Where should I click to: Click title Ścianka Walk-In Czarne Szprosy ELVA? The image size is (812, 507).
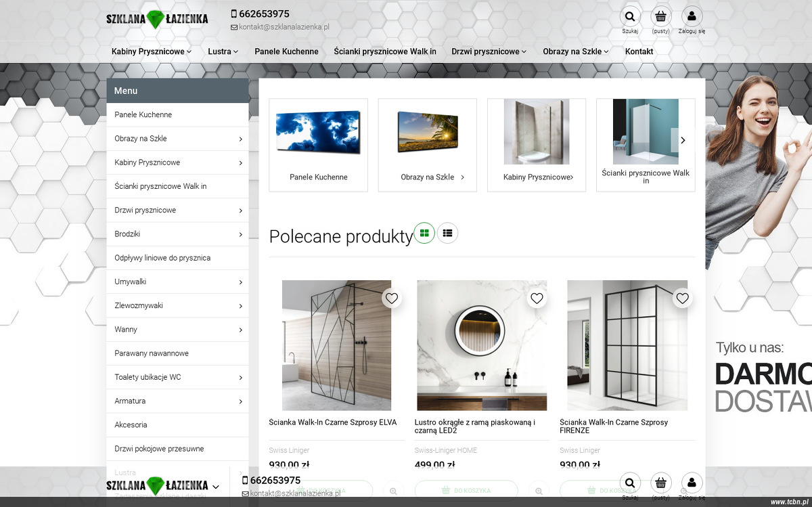tap(333, 422)
